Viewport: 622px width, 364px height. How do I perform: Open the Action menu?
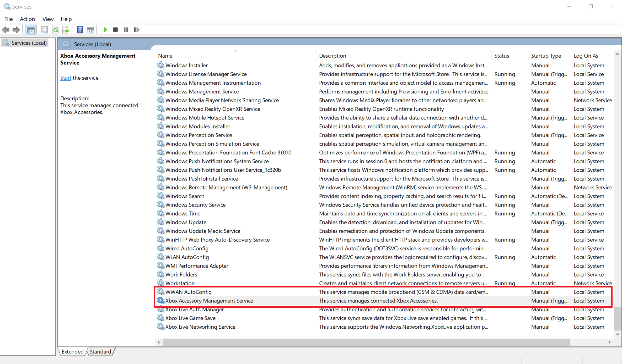pyautogui.click(x=27, y=19)
